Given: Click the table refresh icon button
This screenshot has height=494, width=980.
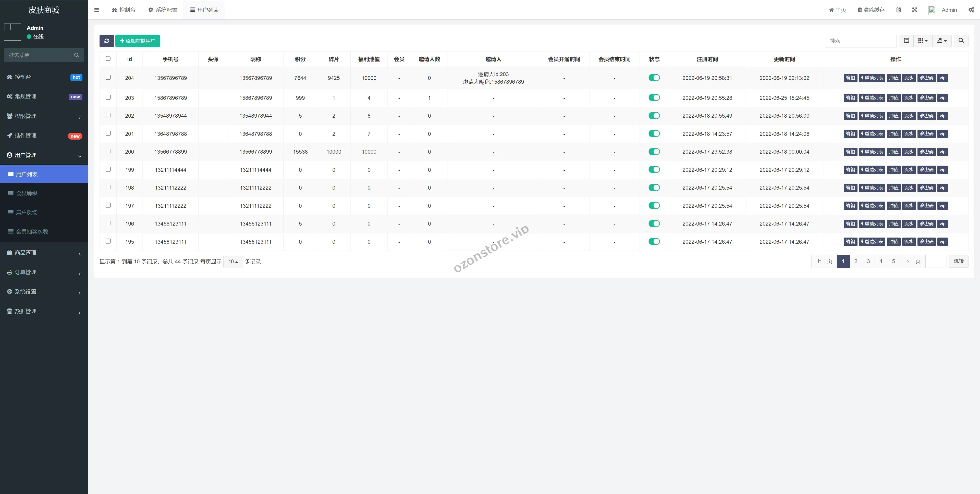Looking at the screenshot, I should (x=106, y=41).
